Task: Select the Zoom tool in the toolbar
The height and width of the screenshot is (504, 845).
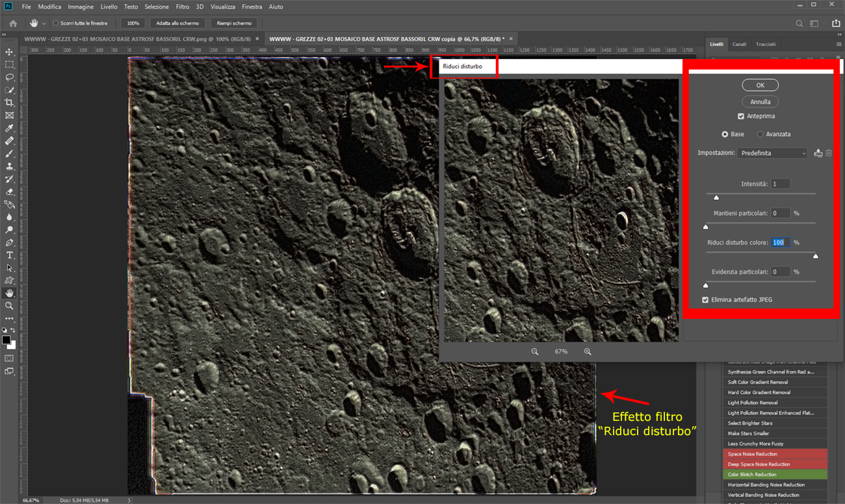Action: 9,305
